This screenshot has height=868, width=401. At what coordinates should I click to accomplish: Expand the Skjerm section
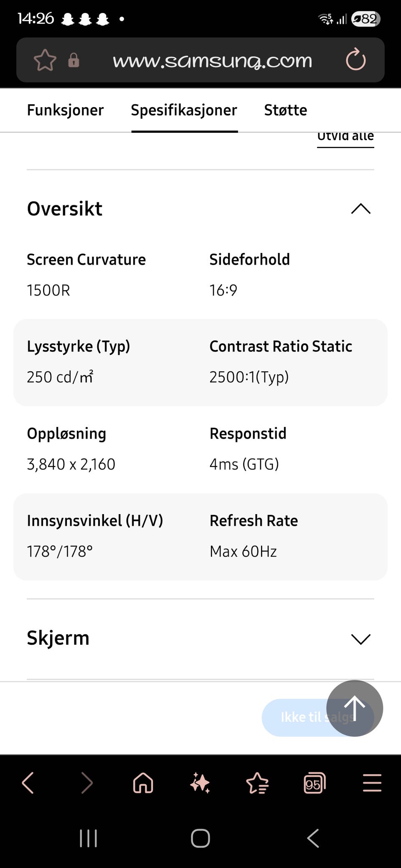click(x=360, y=638)
